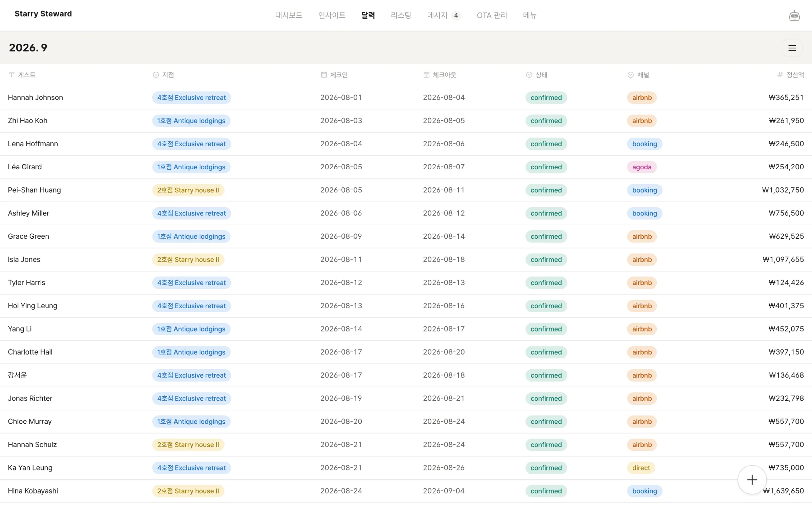This screenshot has width=812, height=508.
Task: Click the 채널 column select icon
Action: tap(631, 75)
